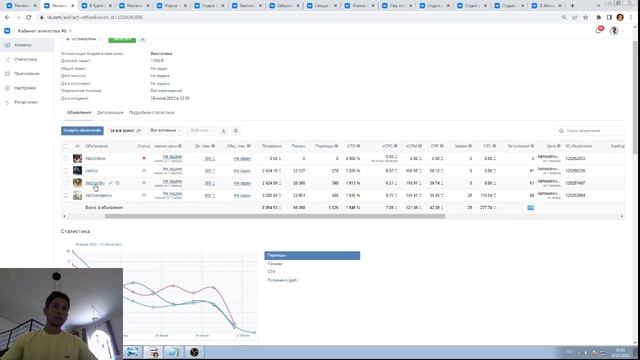Click the blue icon in the totals row
The width and height of the screenshot is (640, 360).
tap(530, 208)
